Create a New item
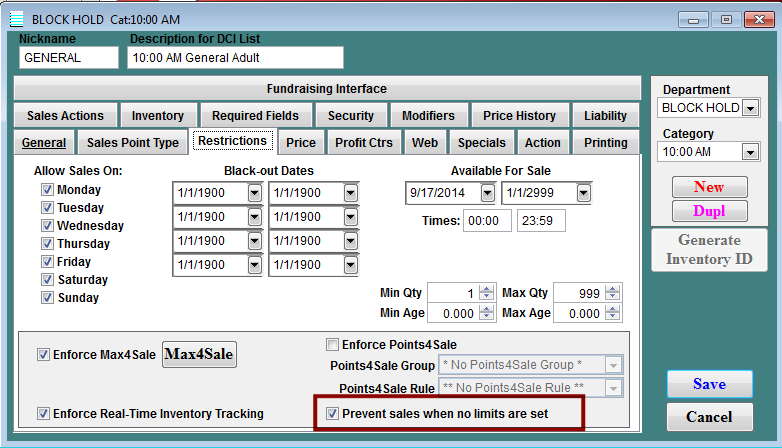 (709, 187)
